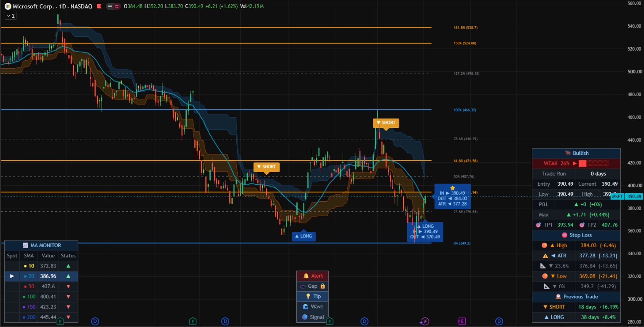Click the rightmost D dividend marker

499,322
